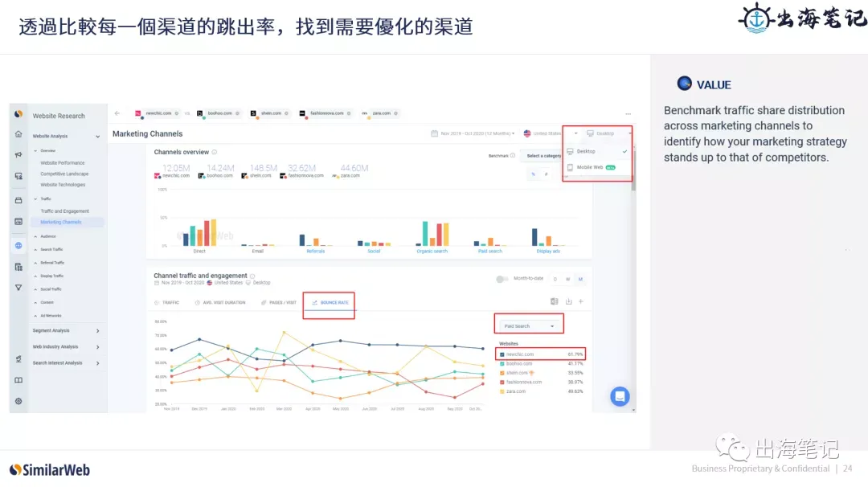
Task: Select the Bounce Rate tab
Action: tap(330, 303)
